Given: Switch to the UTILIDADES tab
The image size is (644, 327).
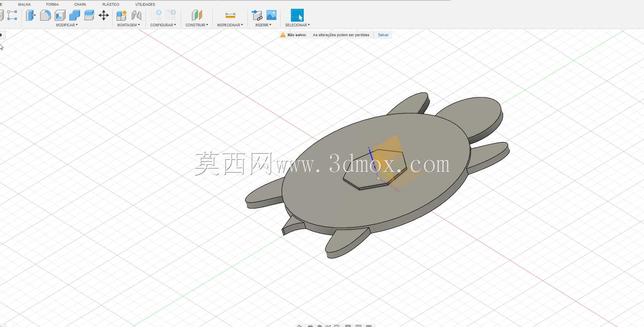Looking at the screenshot, I should pos(145,4).
